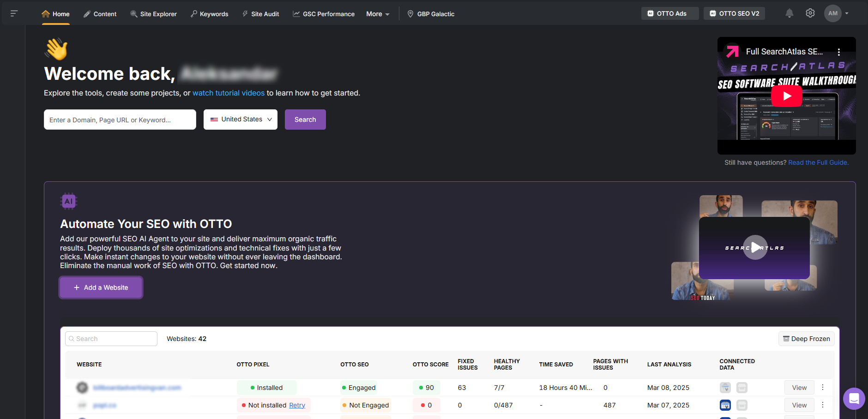Click the Add a Website button

coord(101,287)
